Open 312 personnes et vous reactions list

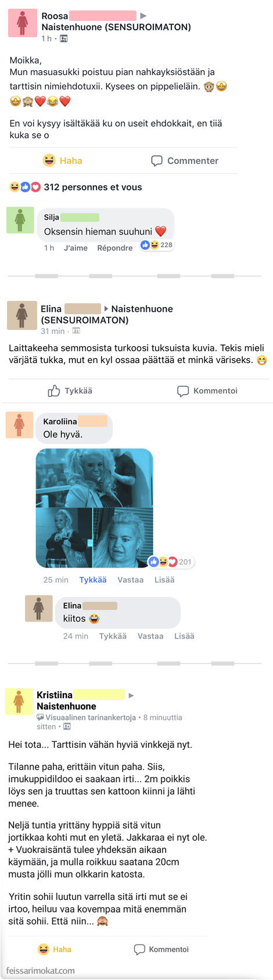click(76, 187)
